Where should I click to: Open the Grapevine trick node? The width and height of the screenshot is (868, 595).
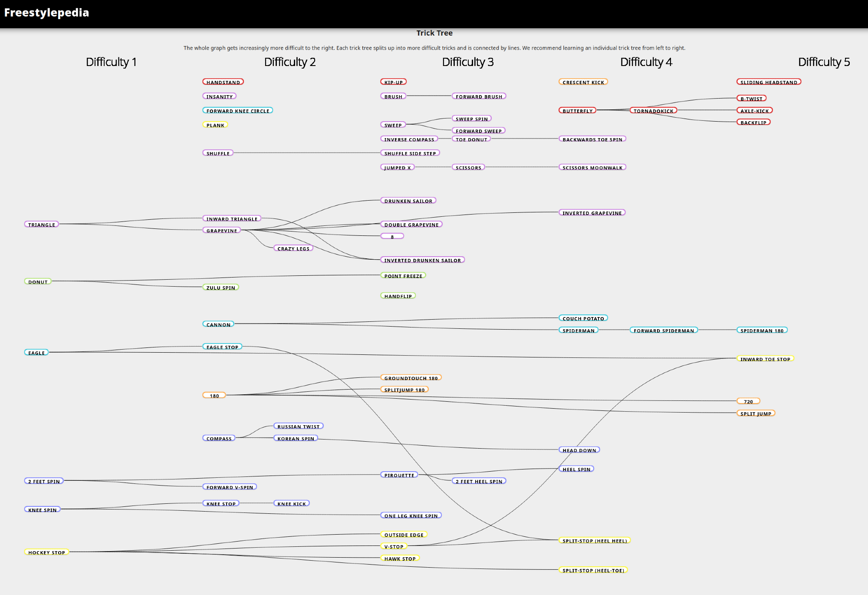(x=222, y=231)
